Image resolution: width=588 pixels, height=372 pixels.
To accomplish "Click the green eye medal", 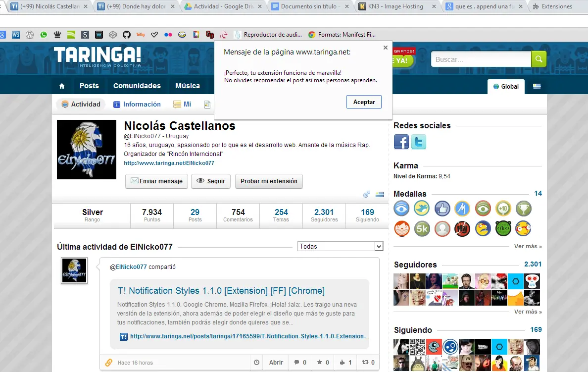I will pos(483,209).
